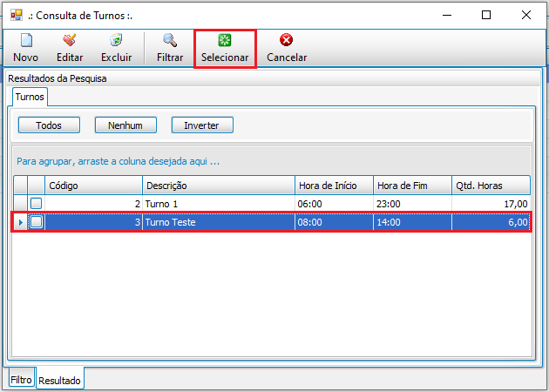The height and width of the screenshot is (392, 549).
Task: Click the Editar toolbar icon
Action: pos(70,40)
